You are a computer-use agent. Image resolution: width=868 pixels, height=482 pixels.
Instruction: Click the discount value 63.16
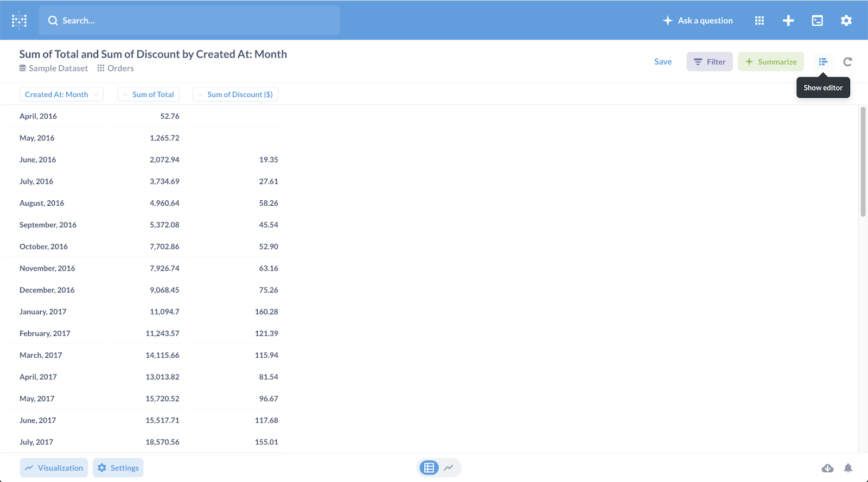coord(269,268)
